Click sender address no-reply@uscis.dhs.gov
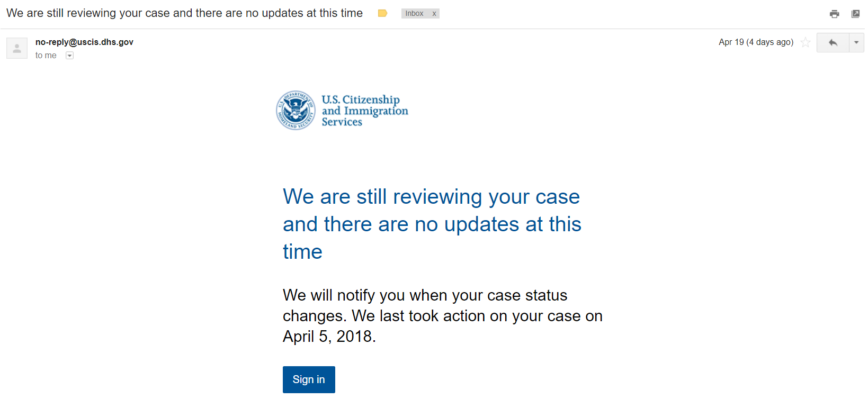The width and height of the screenshot is (868, 408). [84, 42]
